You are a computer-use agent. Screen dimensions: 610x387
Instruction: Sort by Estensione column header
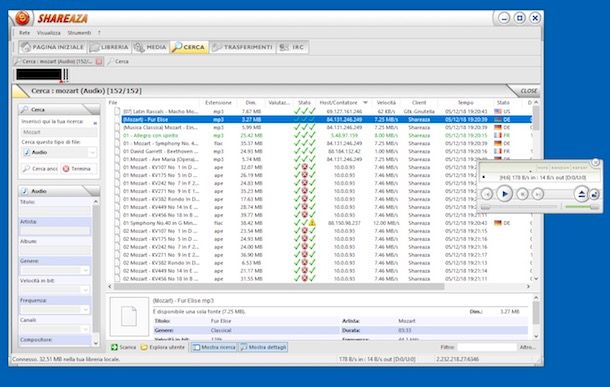point(218,103)
